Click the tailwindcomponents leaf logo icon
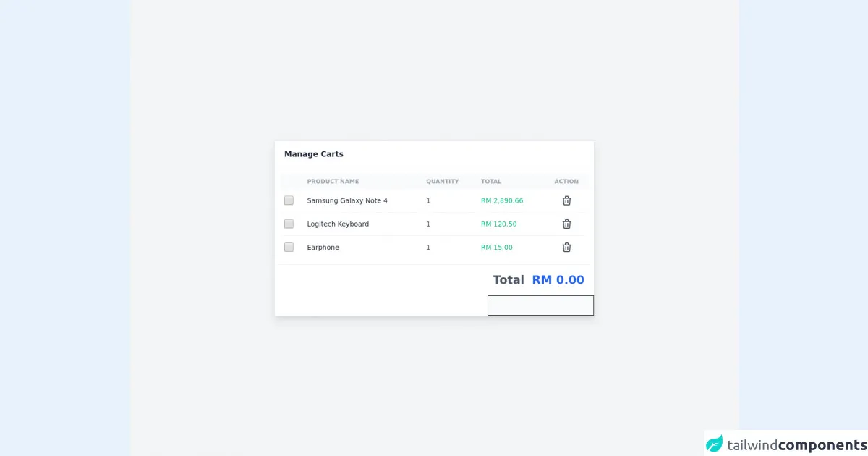 point(715,444)
